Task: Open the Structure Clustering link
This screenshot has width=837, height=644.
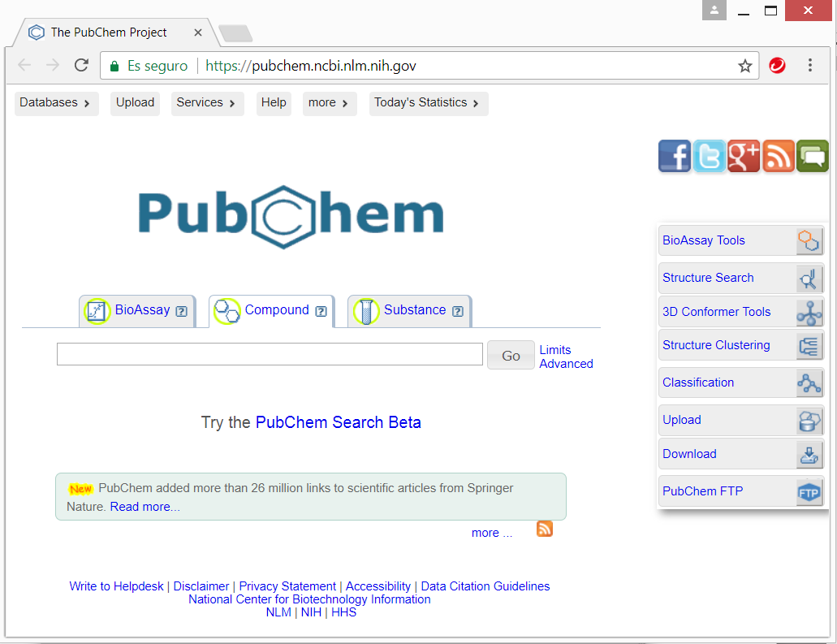Action: (716, 345)
